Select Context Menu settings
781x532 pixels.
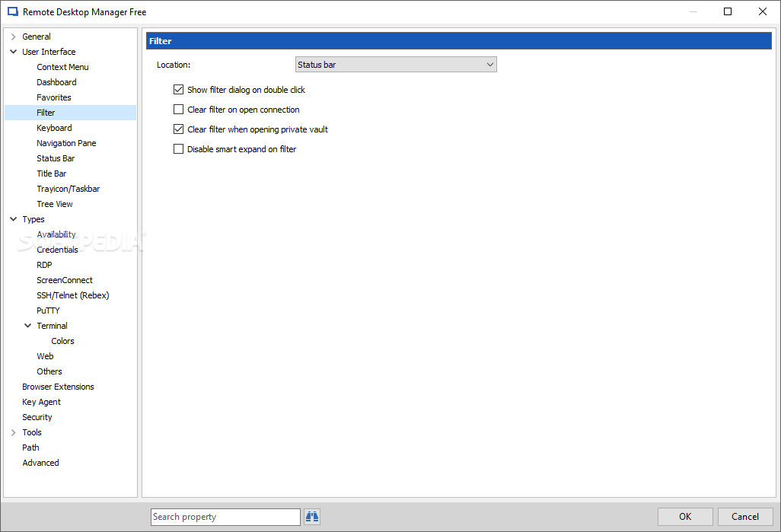(x=62, y=67)
